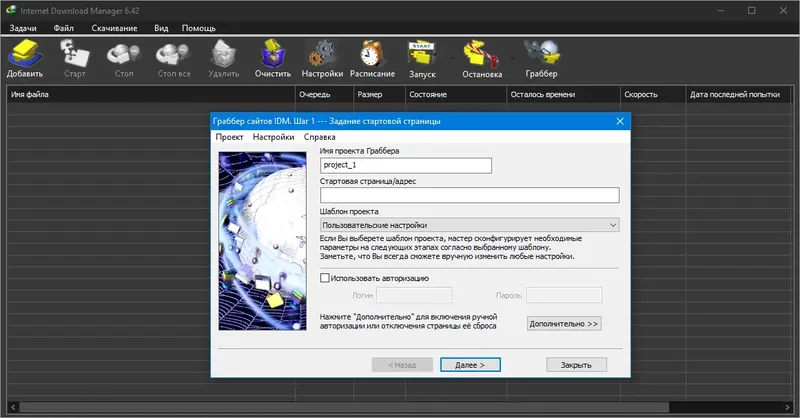800x418 pixels.
Task: Click the Старт toolbar icon
Action: (74, 54)
